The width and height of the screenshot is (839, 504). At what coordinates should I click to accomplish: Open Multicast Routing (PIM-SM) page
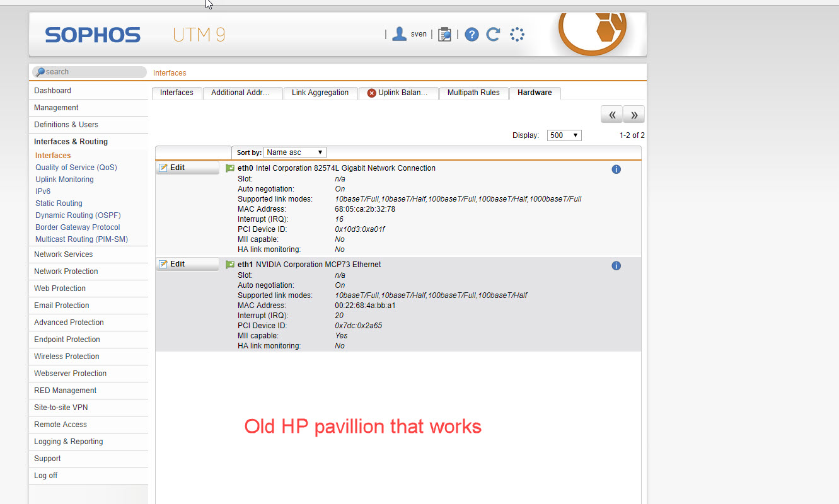click(81, 239)
